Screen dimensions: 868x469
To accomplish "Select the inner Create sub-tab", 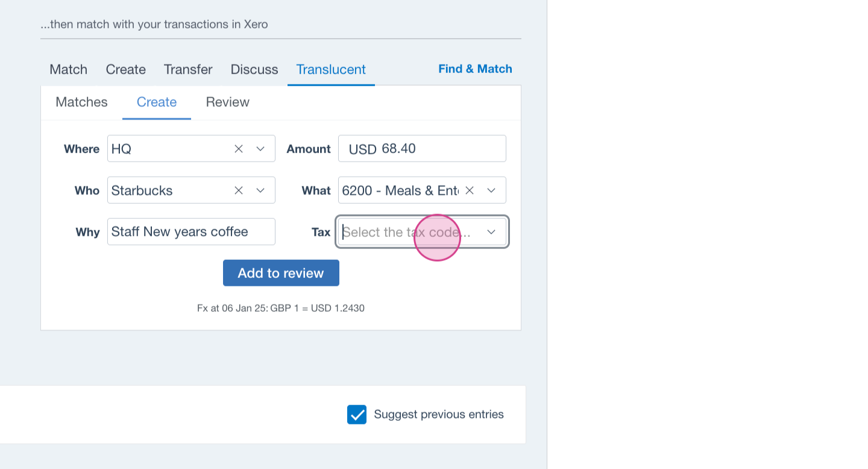I will (x=157, y=102).
